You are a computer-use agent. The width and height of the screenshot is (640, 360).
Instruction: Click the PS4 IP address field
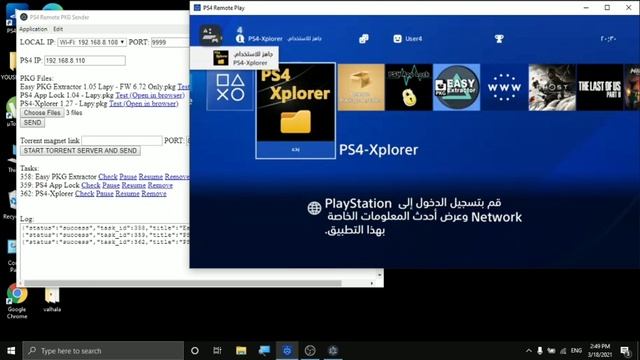click(x=84, y=60)
